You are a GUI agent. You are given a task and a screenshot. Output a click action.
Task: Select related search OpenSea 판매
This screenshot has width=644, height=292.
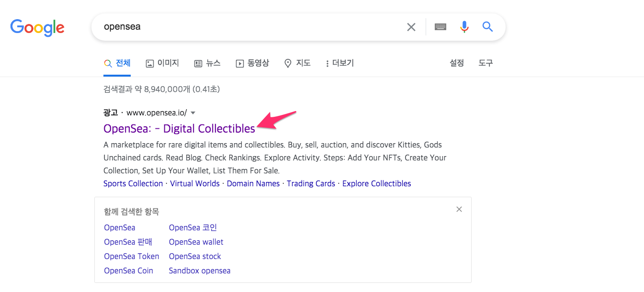click(x=128, y=242)
